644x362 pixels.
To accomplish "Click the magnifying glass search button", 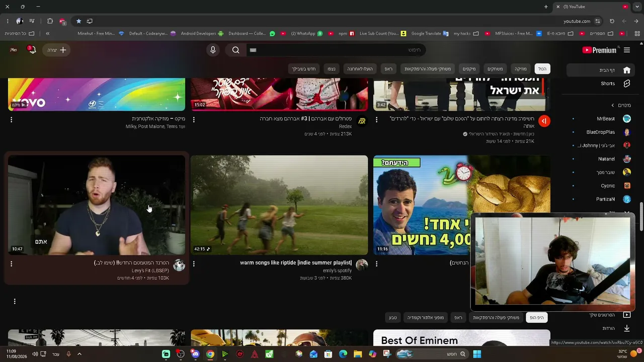I will click(235, 50).
